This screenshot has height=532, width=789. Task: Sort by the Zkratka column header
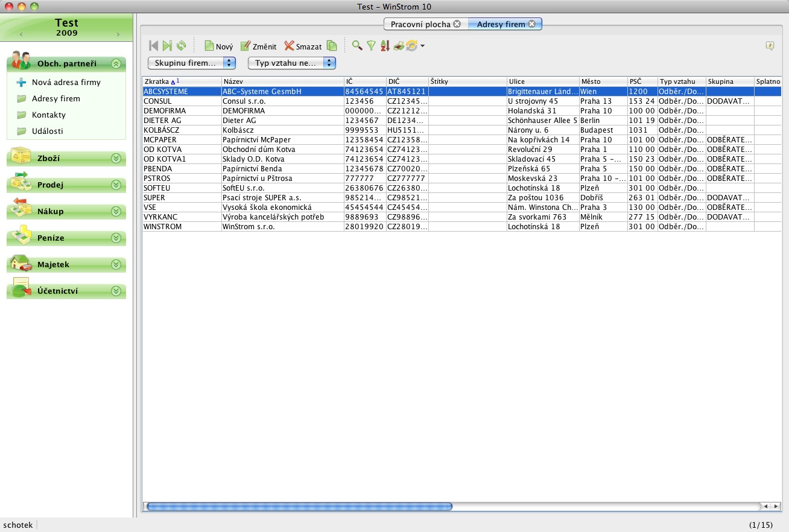[182, 81]
